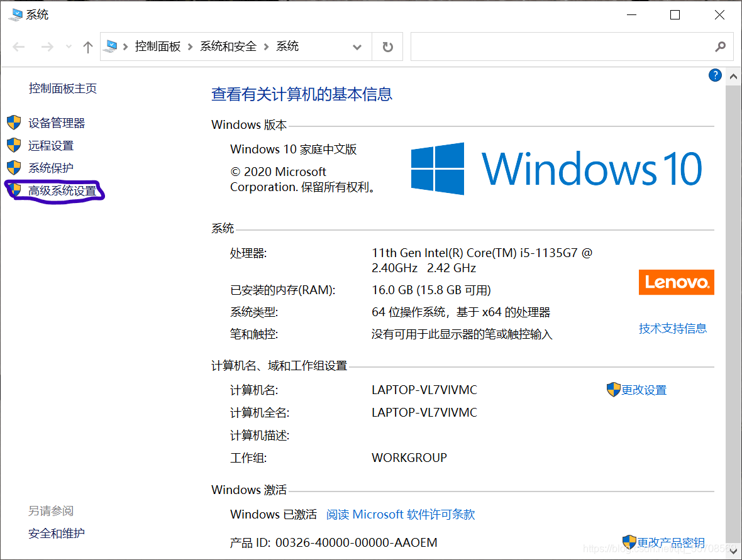Viewport: 742px width, 560px height.
Task: Click the shield icon beside 系统保护
Action: (14, 167)
